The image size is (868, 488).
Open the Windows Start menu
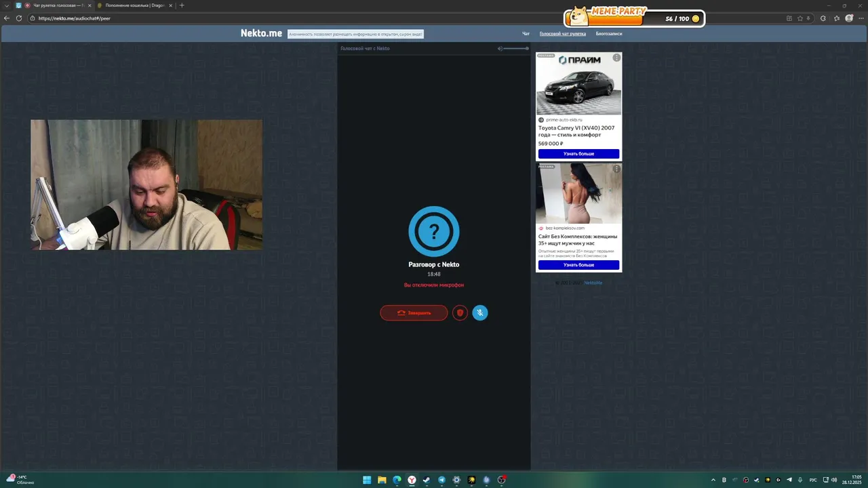(x=367, y=480)
